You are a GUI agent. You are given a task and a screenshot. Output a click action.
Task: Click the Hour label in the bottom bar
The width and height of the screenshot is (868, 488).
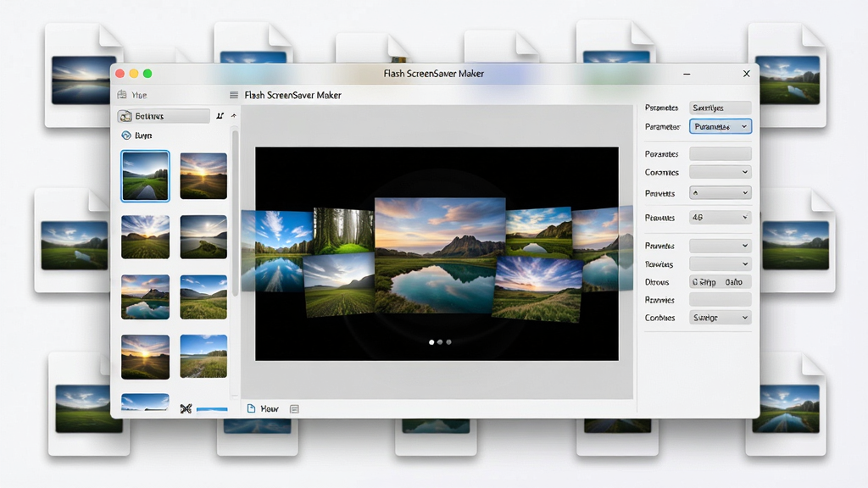coord(270,409)
